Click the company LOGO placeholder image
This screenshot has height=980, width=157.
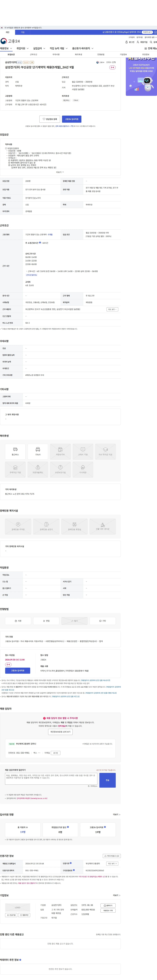point(17,907)
